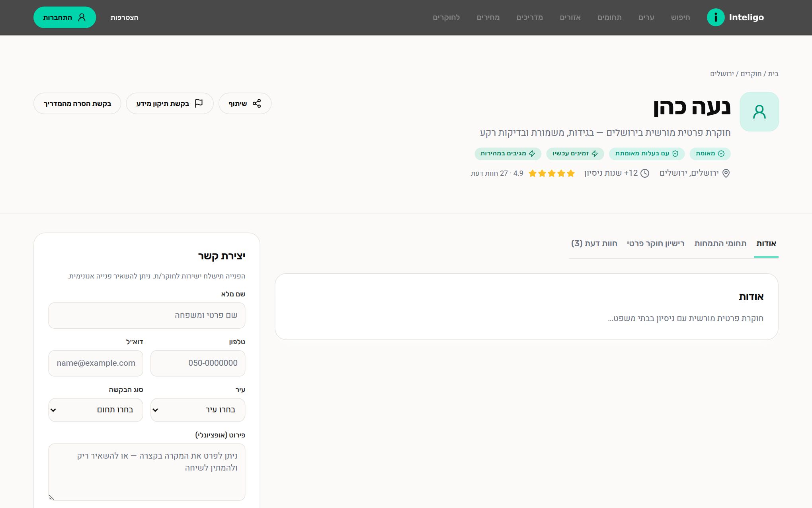
Task: Click the מגיבים במהירות badge
Action: [x=508, y=153]
